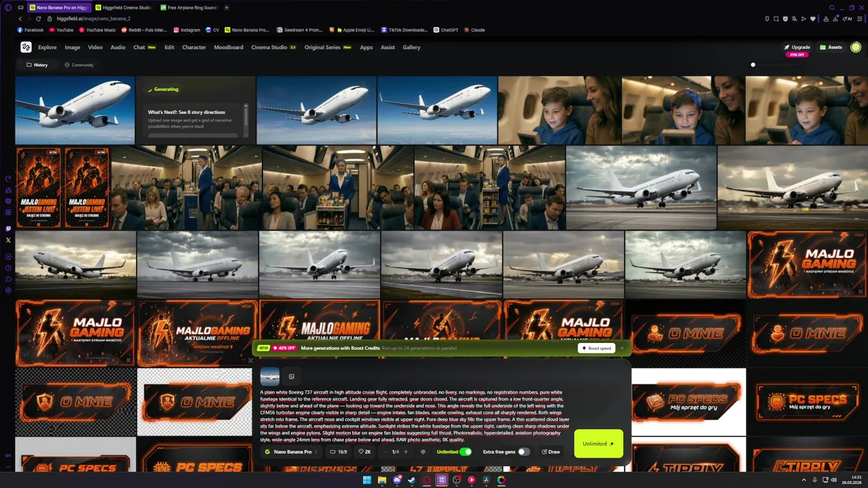Open the Opera menu icon
The height and width of the screenshot is (488, 868).
(8, 7)
